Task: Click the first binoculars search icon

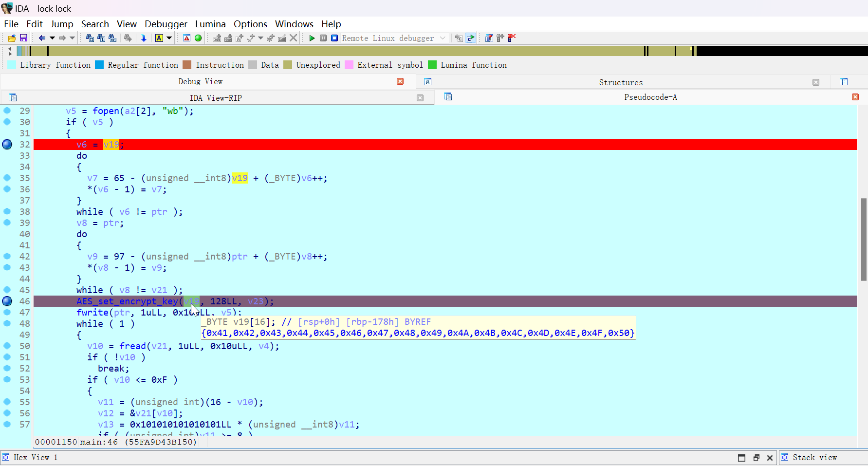Action: pos(90,38)
